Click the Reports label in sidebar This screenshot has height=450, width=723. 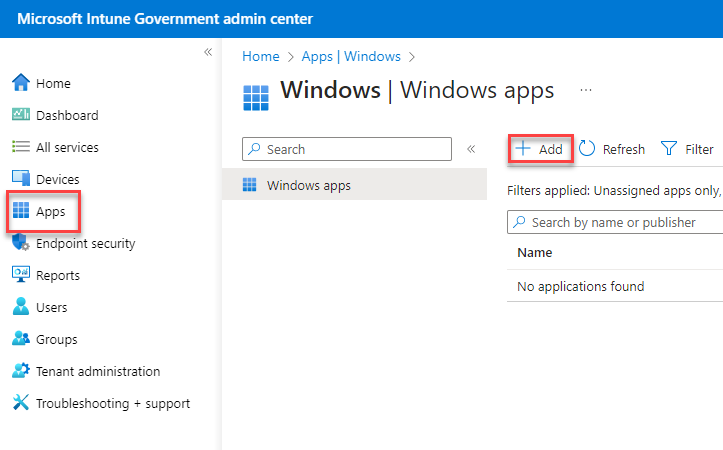coord(58,275)
